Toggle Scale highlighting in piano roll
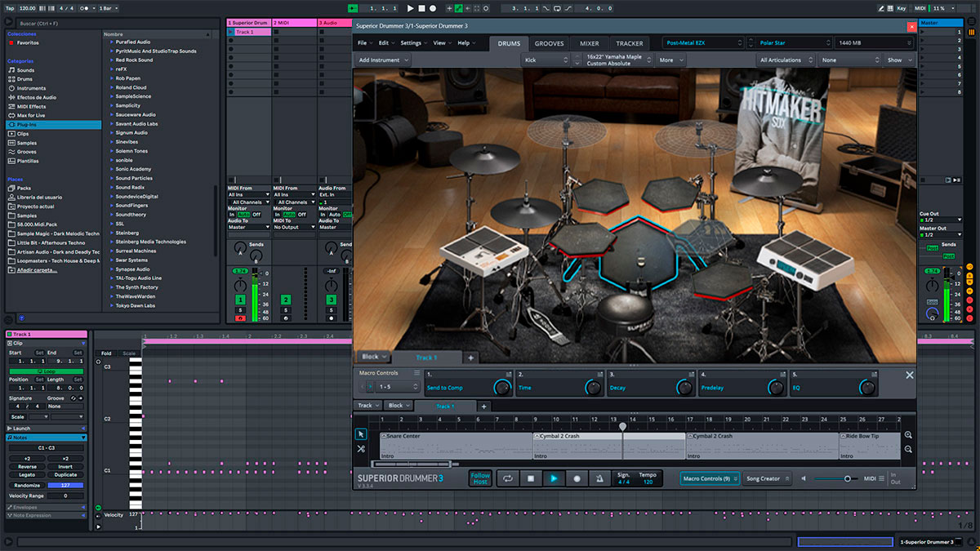Viewport: 980px width, 551px height. coord(129,353)
